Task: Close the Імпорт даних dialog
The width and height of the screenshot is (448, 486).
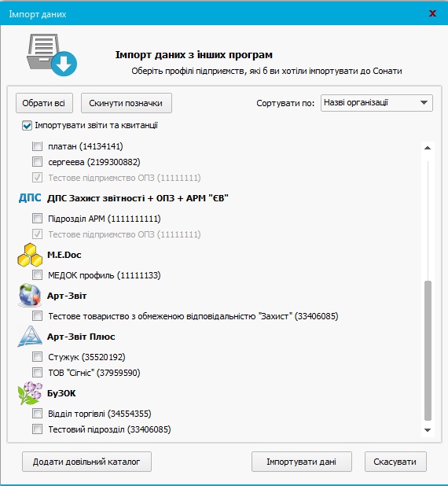Action: point(432,13)
